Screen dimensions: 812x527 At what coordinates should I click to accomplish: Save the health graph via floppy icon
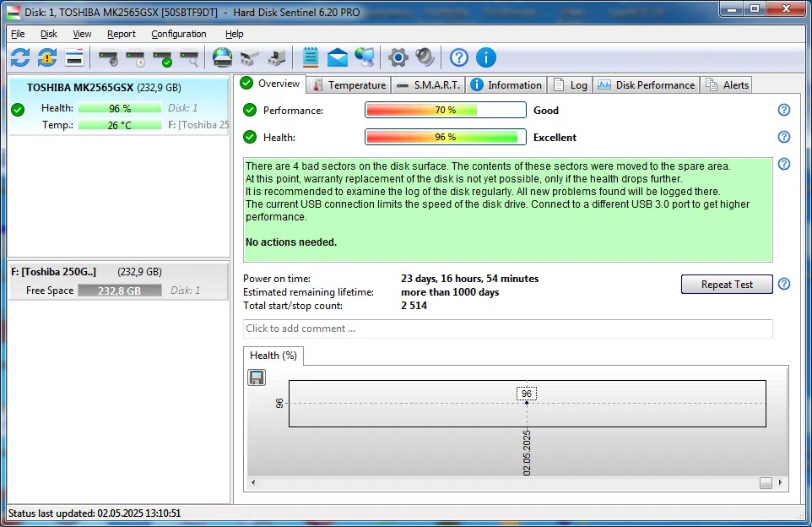click(x=257, y=378)
